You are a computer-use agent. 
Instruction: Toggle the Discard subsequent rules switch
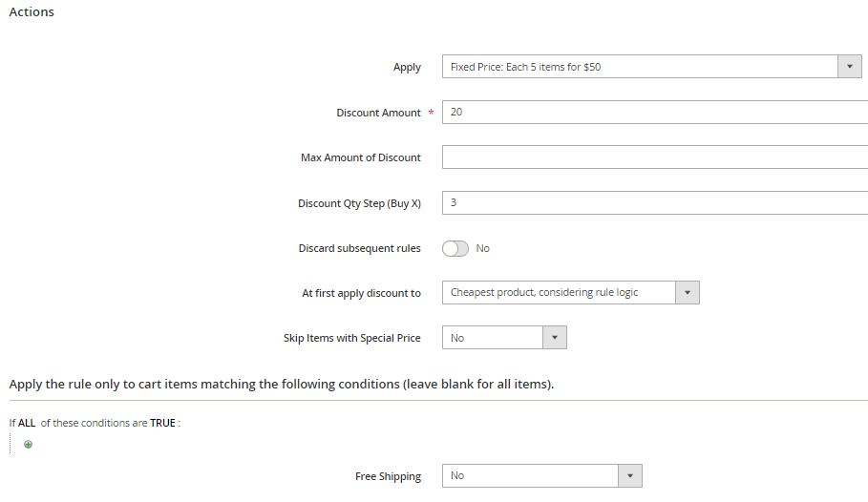coord(455,248)
